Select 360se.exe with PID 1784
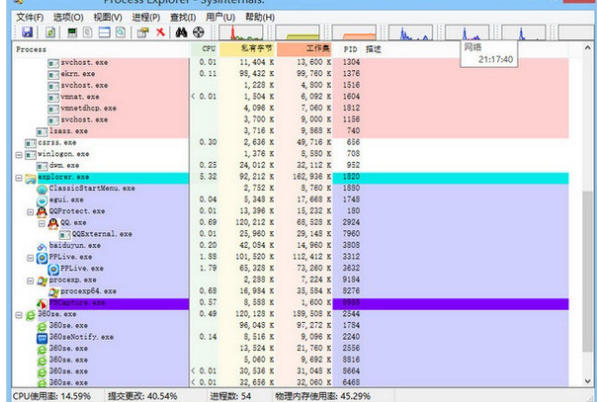597x402 pixels. point(291,325)
